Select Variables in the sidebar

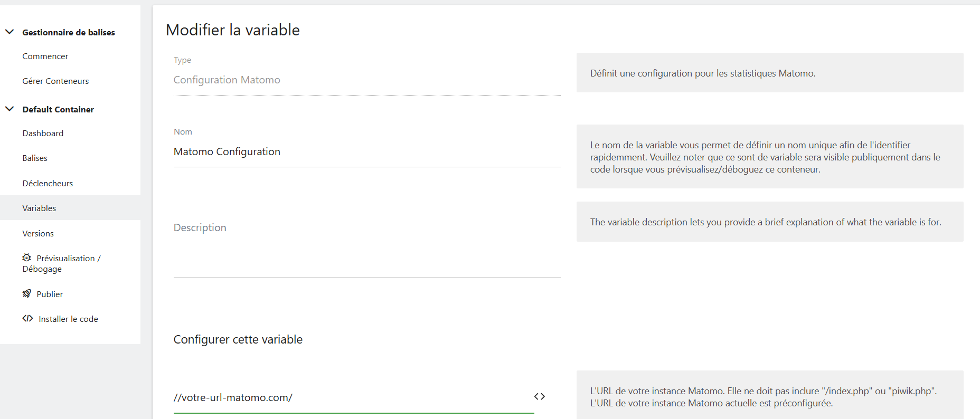tap(39, 208)
